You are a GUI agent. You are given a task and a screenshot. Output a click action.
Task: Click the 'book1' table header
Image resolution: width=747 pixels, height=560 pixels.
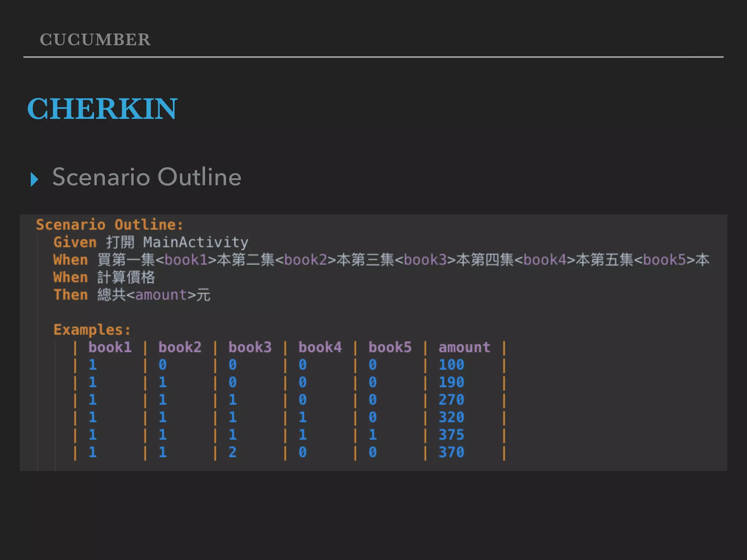(x=110, y=347)
